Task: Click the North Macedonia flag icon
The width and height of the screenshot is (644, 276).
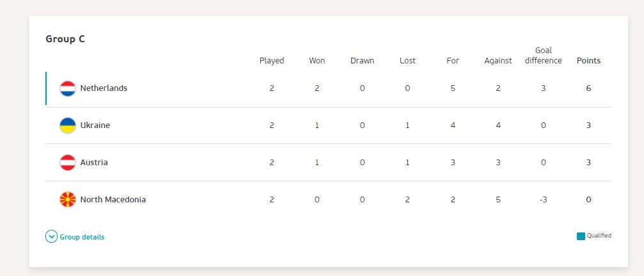Action: coord(68,200)
